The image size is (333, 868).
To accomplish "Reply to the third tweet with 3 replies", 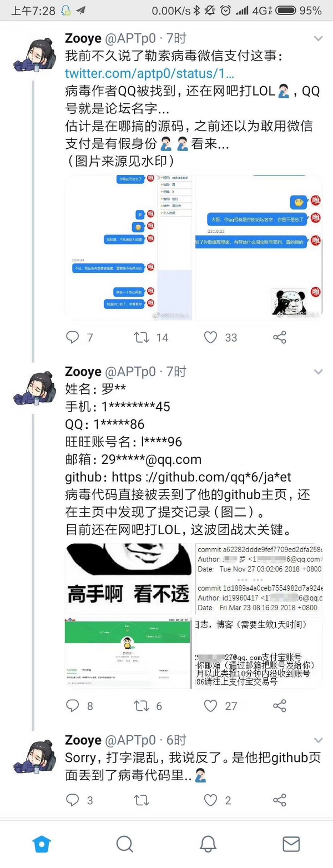I will pos(73,800).
